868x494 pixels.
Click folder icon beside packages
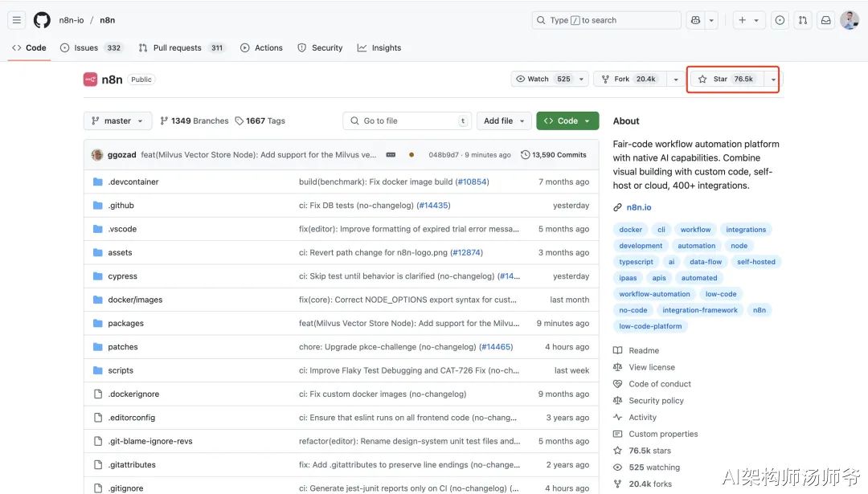click(x=98, y=323)
